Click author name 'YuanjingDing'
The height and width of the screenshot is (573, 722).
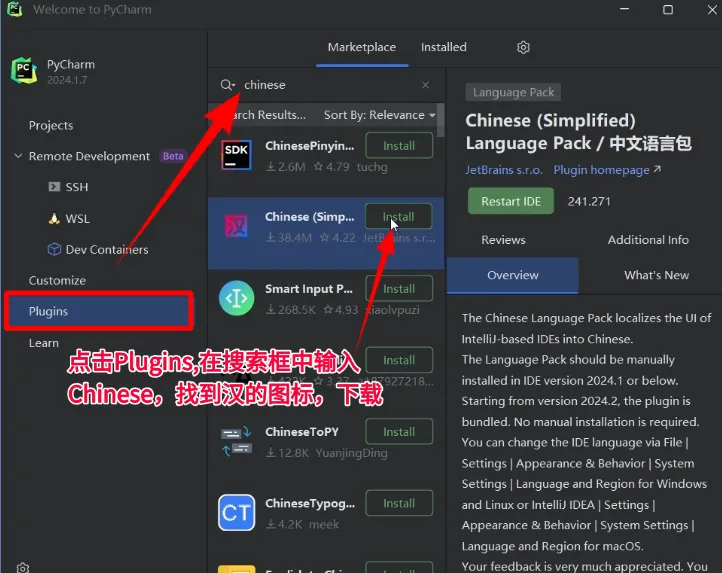352,453
